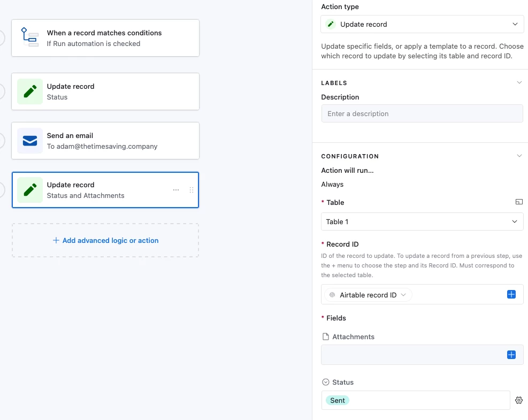Open the gear settings next to Status field
The image size is (528, 420).
pos(519,400)
